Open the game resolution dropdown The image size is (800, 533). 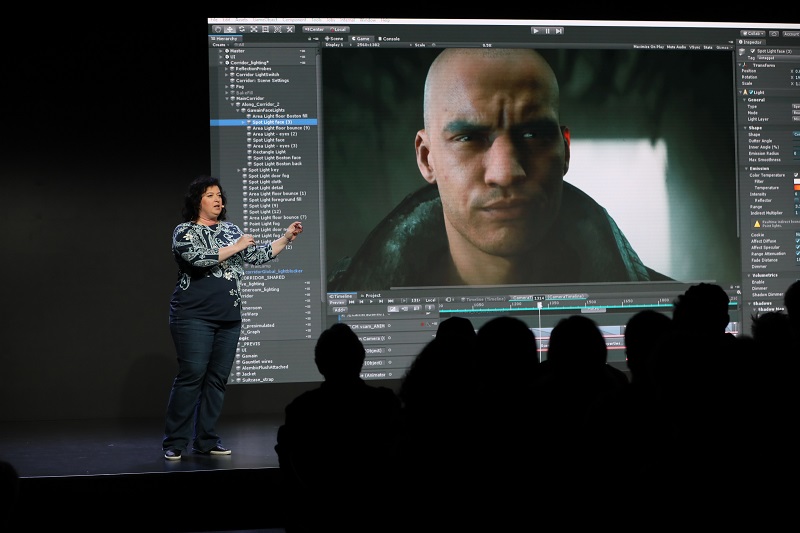tap(384, 45)
